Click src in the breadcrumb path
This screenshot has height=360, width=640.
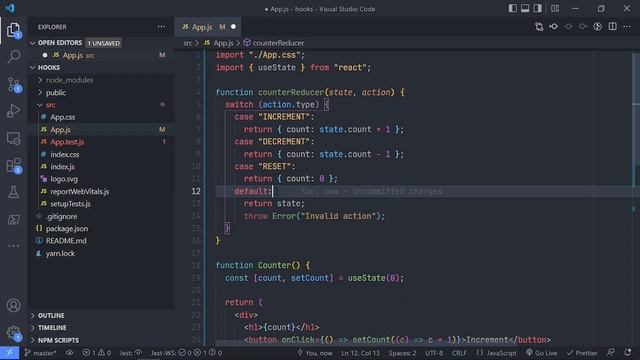[187, 43]
